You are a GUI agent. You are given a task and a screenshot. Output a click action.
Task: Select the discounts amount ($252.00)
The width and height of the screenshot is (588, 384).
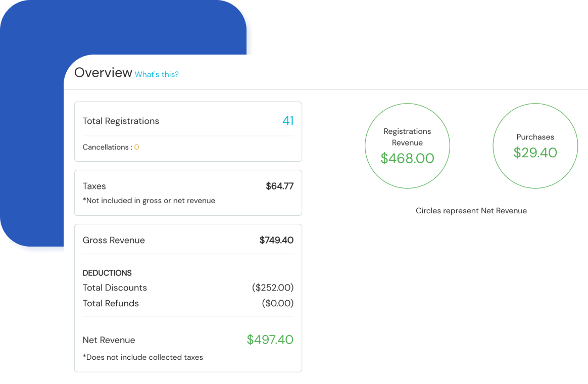coord(273,287)
